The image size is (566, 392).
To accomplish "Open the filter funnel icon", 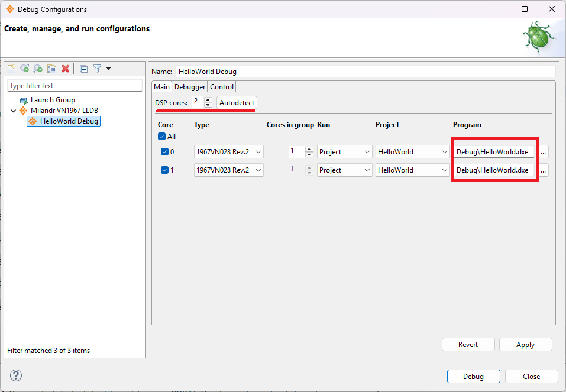I will [98, 69].
